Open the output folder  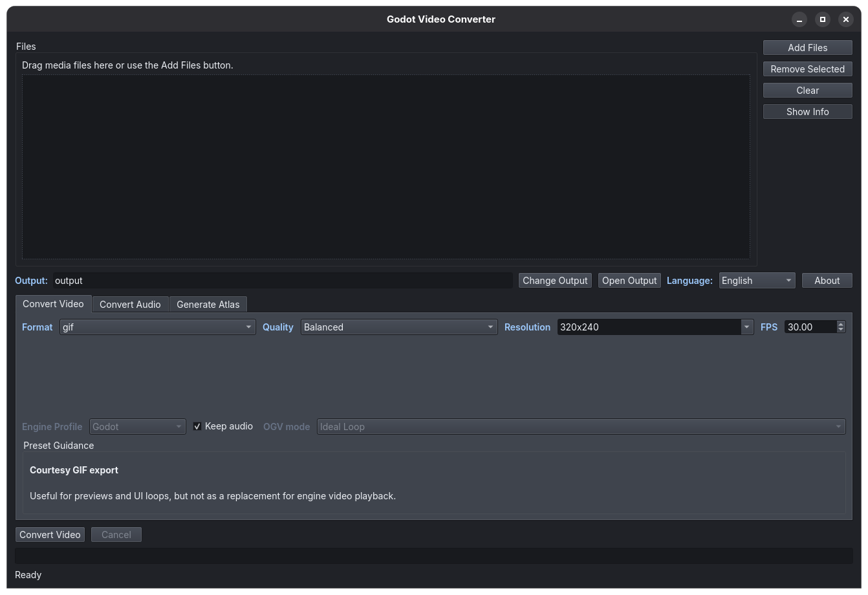[x=629, y=281]
